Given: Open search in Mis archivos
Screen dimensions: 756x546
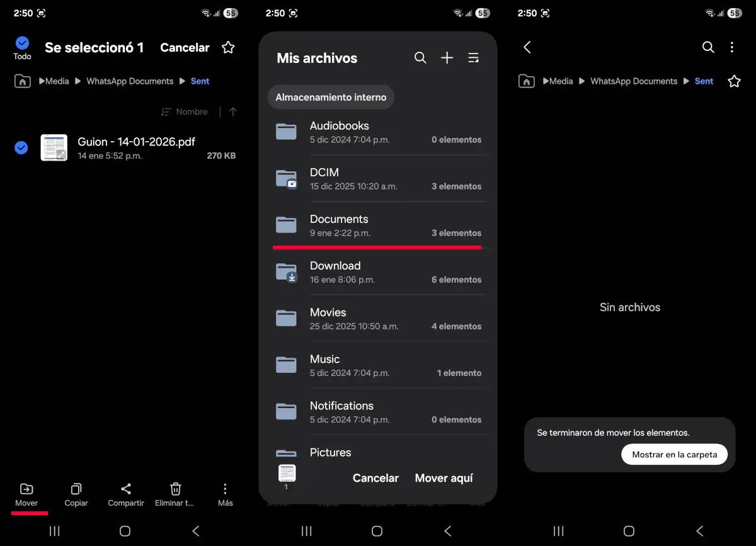Looking at the screenshot, I should pyautogui.click(x=420, y=57).
